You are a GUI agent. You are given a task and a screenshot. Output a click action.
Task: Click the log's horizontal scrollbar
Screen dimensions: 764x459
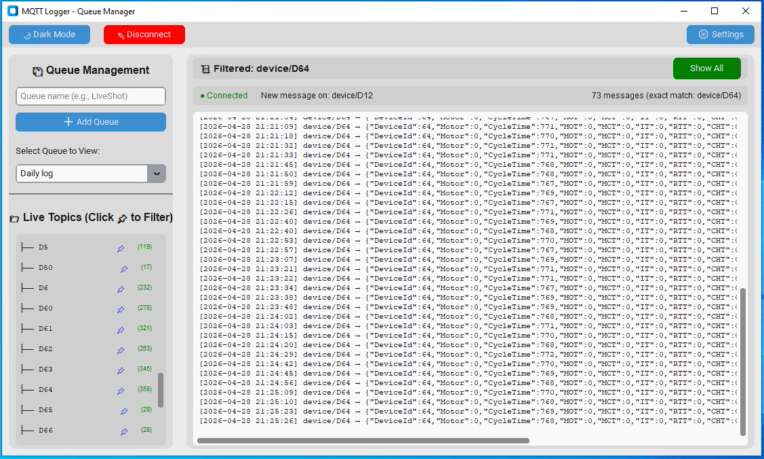[363, 440]
